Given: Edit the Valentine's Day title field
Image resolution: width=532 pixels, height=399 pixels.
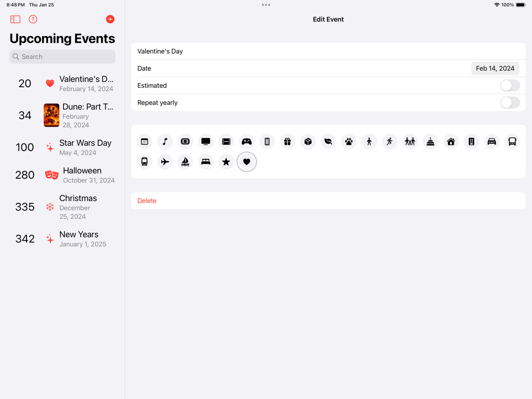Looking at the screenshot, I should [328, 51].
